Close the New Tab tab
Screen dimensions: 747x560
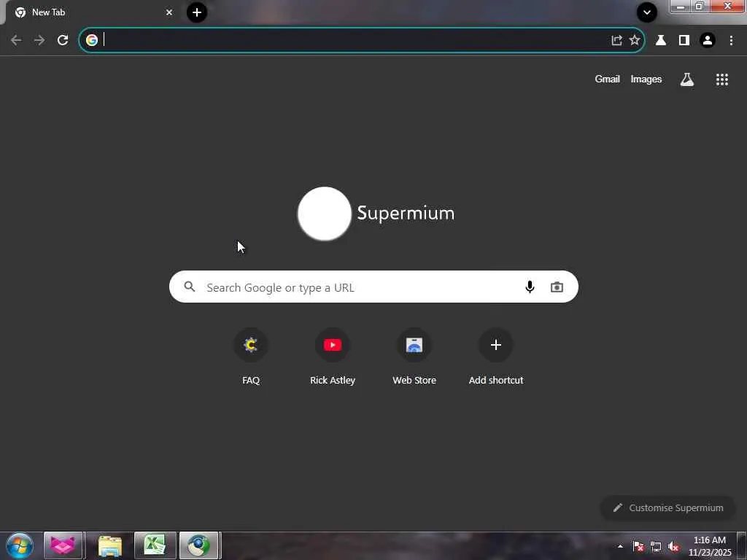tap(169, 12)
